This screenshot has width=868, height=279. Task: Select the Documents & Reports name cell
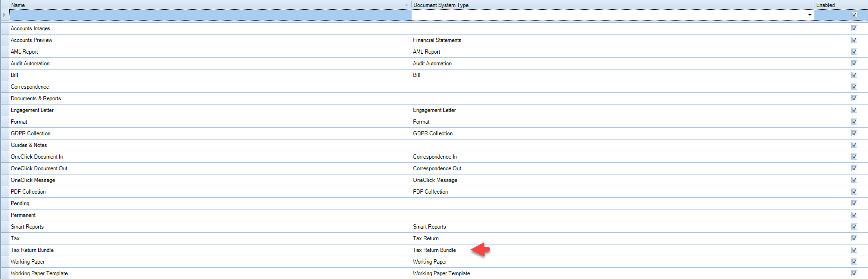click(210, 98)
